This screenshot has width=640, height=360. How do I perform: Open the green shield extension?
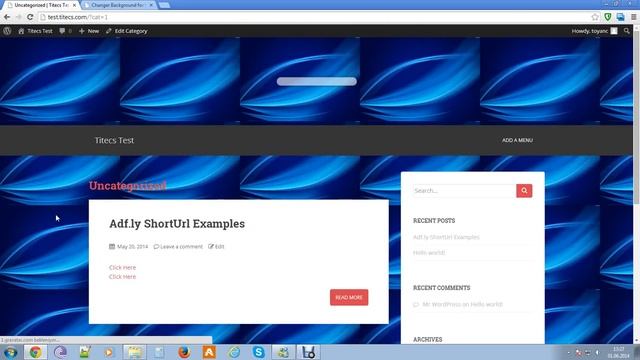[608, 17]
